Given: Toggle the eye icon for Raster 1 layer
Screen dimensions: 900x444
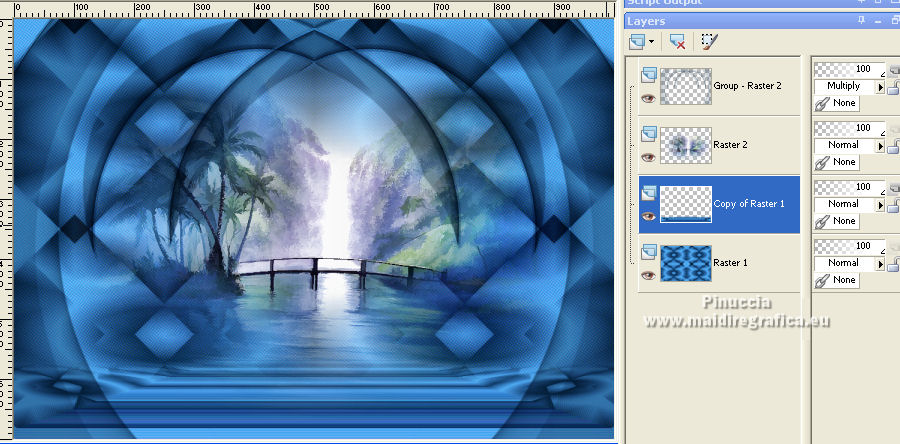Looking at the screenshot, I should click(x=649, y=275).
